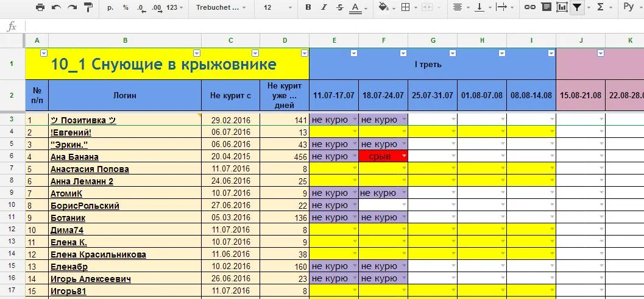The image size is (644, 299).
Task: Undo the last action
Action: click(x=56, y=7)
